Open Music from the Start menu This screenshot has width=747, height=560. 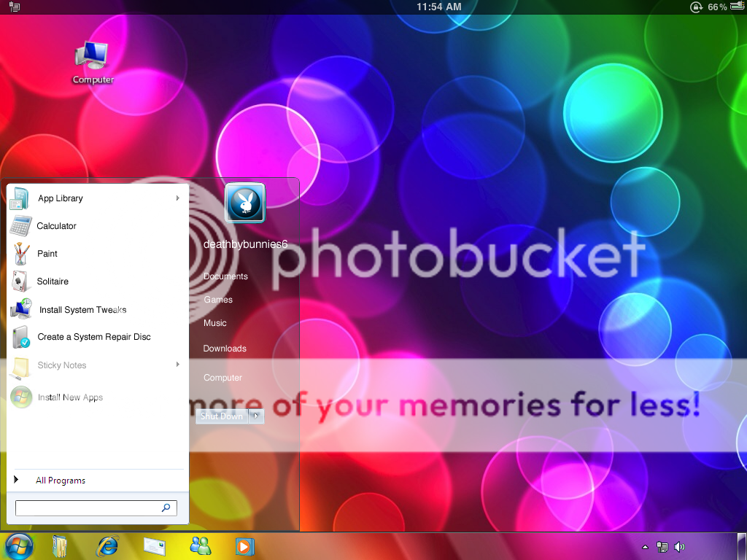[x=215, y=323]
